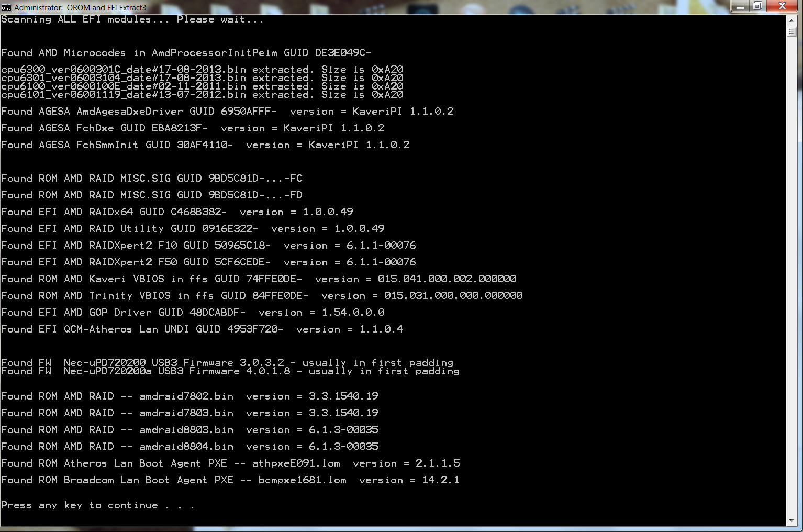Click the 'RAIDXpert2 F10 GUID 50965C18' line
The image size is (803, 532).
(x=208, y=246)
